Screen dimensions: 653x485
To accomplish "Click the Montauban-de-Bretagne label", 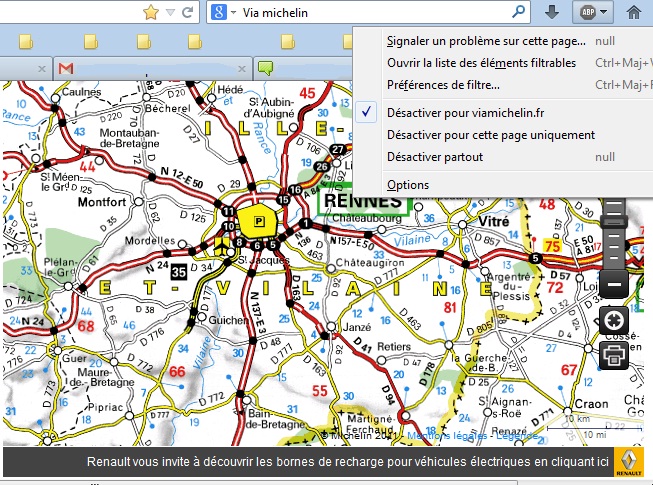I will point(130,138).
